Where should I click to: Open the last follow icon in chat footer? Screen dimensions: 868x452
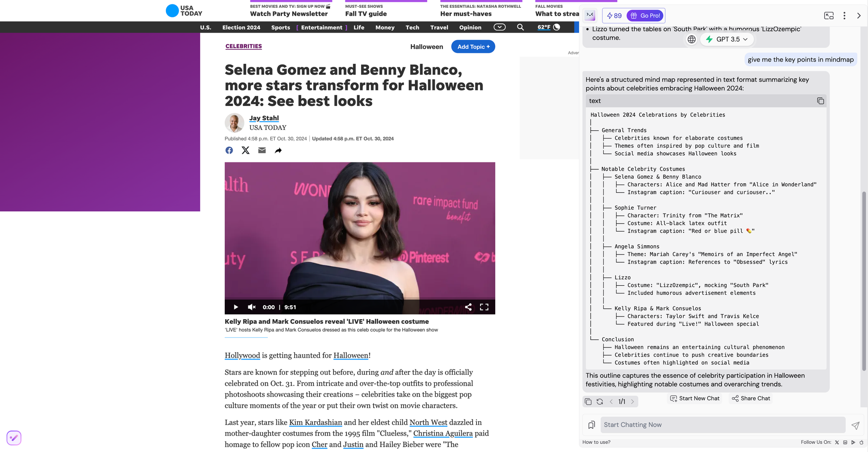[861, 442]
